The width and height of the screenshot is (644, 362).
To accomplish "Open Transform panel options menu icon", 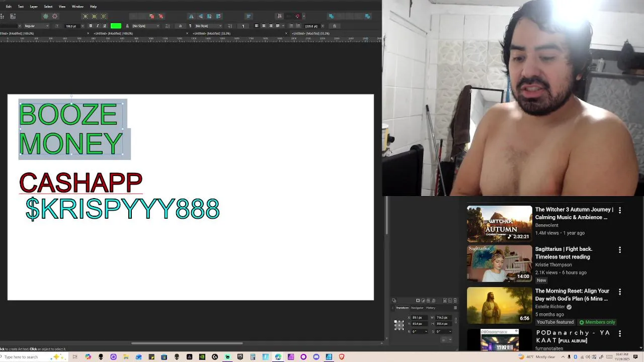I will pos(455,308).
